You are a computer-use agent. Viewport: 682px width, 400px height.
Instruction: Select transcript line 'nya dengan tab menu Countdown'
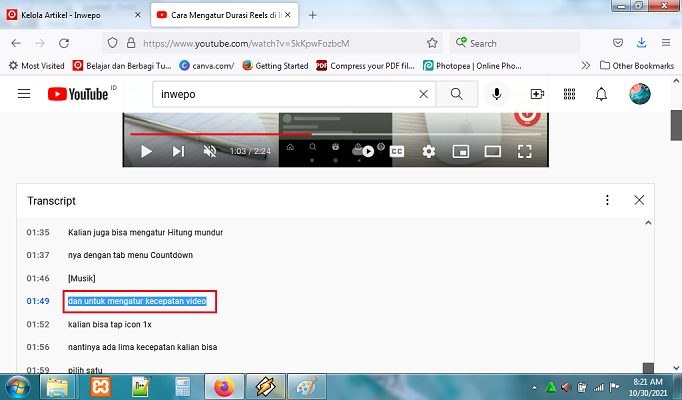coord(130,255)
